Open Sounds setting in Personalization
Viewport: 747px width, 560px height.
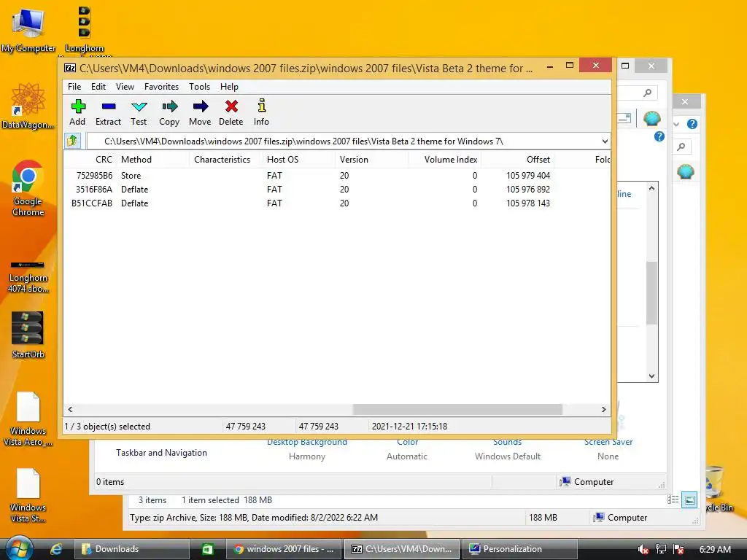coord(508,443)
